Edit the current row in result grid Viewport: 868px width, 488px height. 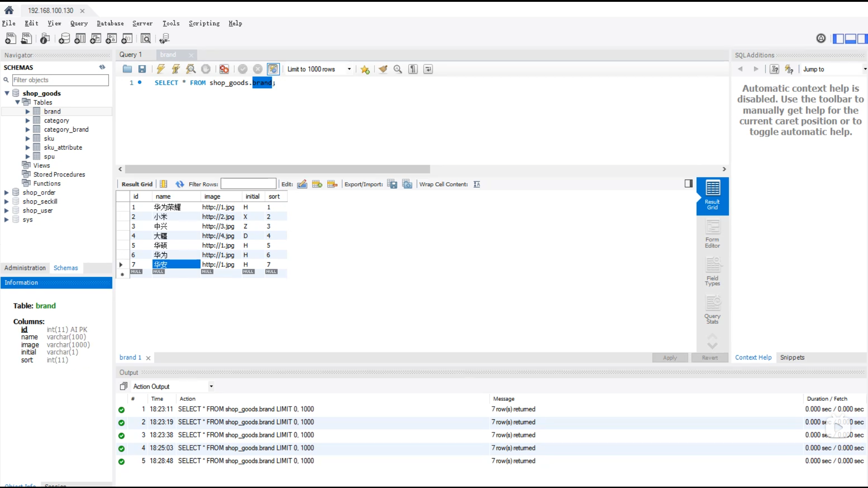click(302, 184)
